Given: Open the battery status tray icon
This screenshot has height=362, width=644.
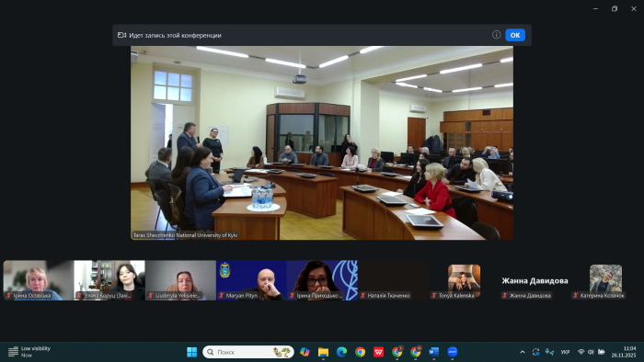Looking at the screenshot, I should click(602, 352).
